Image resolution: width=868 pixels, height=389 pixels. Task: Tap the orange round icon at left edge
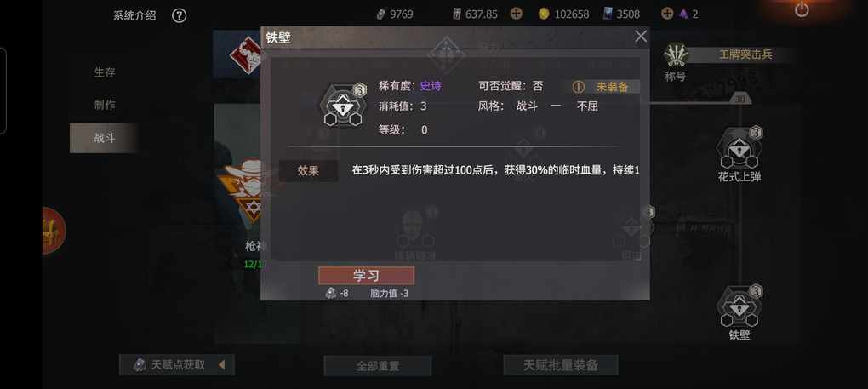tap(54, 230)
